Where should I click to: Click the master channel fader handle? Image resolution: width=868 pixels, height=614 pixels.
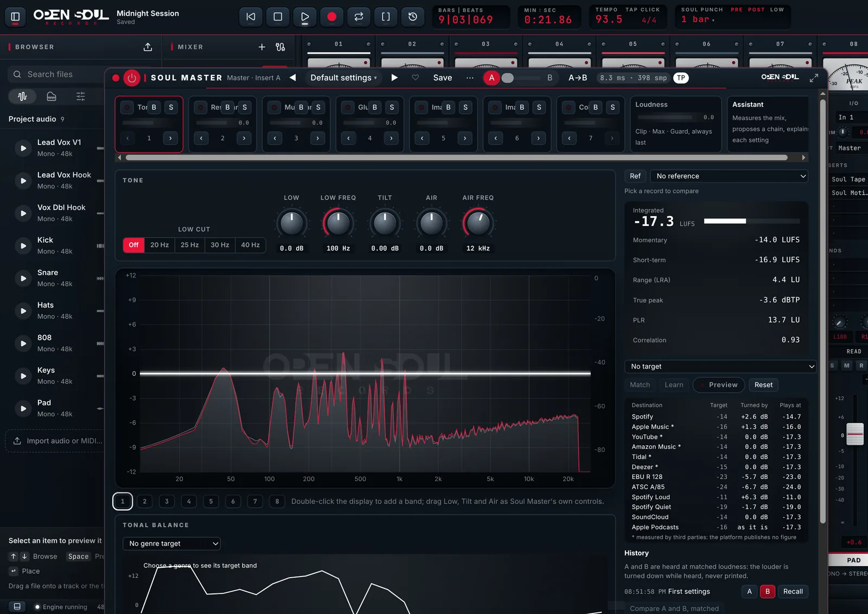tap(855, 434)
